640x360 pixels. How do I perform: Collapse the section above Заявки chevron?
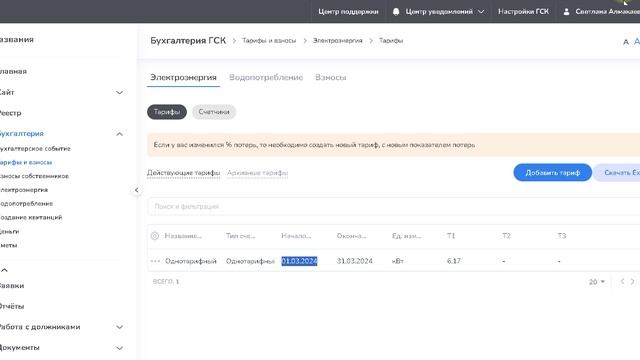(4, 270)
